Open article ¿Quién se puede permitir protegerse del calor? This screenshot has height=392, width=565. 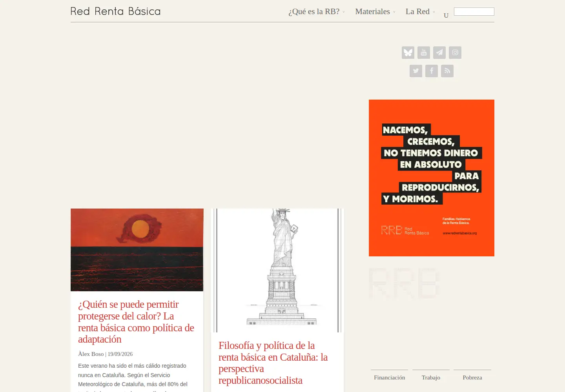pyautogui.click(x=136, y=322)
